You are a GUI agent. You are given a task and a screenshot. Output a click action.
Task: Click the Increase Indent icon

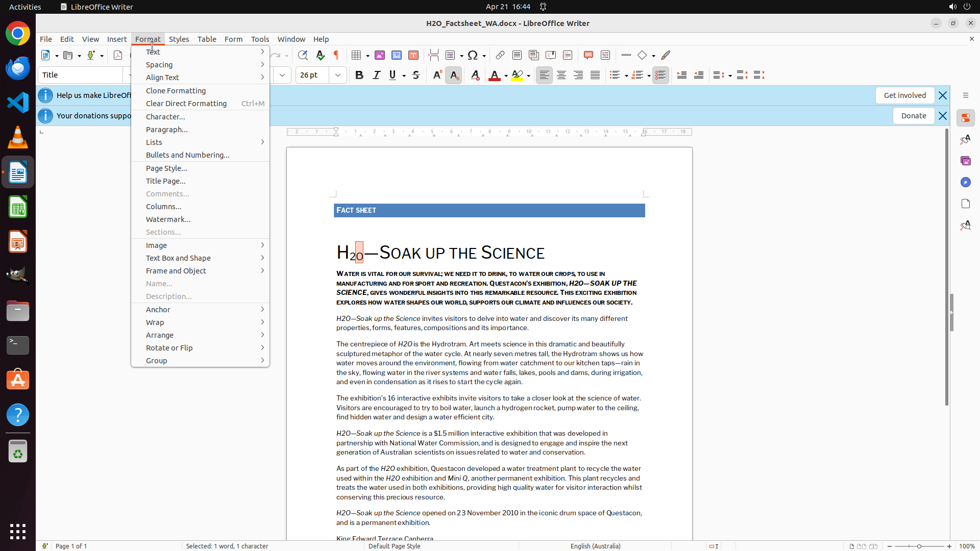(681, 75)
